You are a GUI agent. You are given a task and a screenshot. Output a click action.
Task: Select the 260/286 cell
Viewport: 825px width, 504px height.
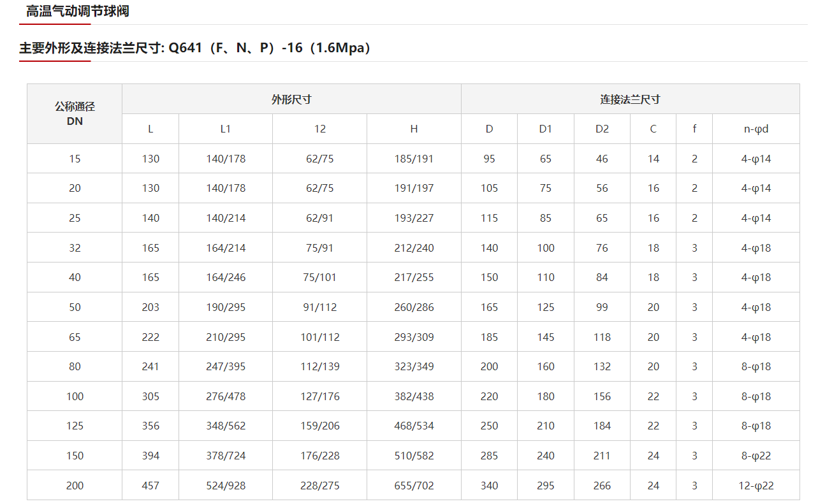click(x=414, y=307)
